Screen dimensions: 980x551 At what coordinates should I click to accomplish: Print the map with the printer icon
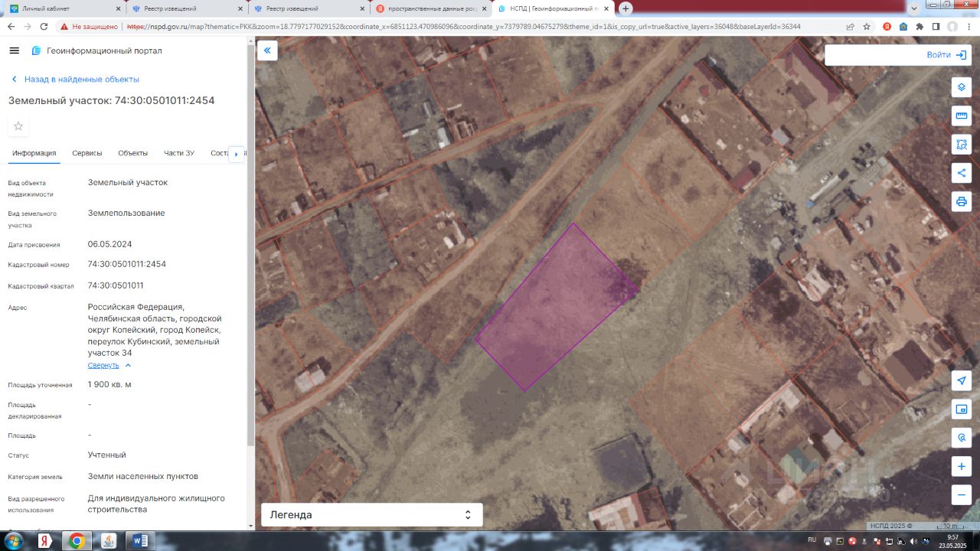962,201
